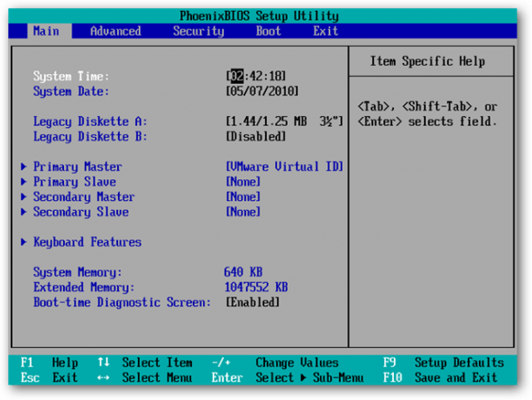Viewport: 532px width, 400px height.
Task: Click the Keyboard Features triangle icon
Action: point(23,241)
